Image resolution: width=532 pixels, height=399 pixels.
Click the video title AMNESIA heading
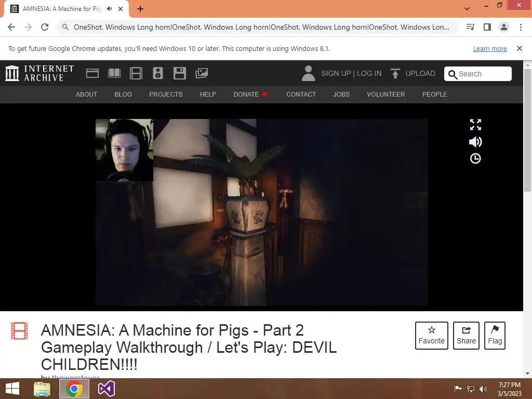[x=189, y=347]
